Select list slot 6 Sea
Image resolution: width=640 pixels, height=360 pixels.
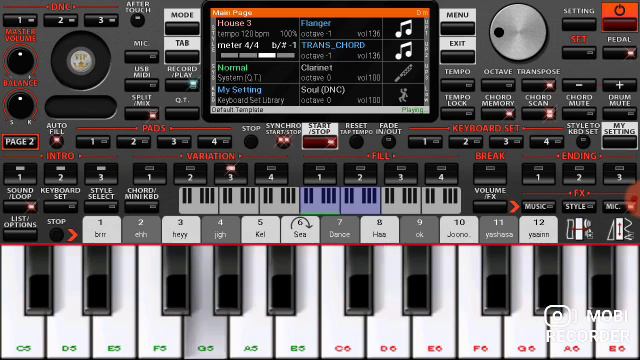[300, 229]
